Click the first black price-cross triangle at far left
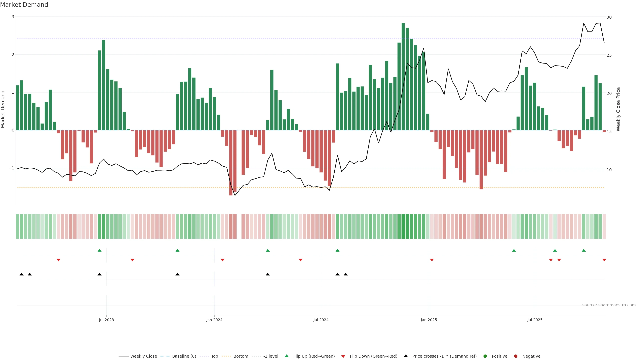The height and width of the screenshot is (362, 644). pyautogui.click(x=21, y=274)
